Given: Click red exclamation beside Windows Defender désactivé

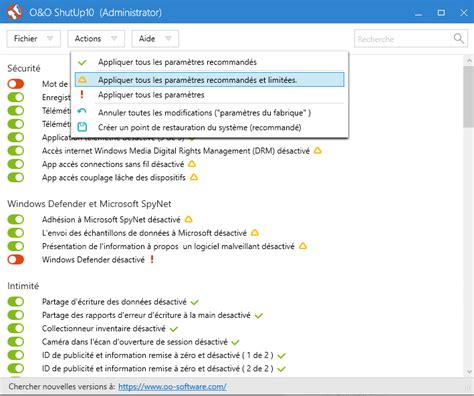Looking at the screenshot, I should pyautogui.click(x=152, y=259).
